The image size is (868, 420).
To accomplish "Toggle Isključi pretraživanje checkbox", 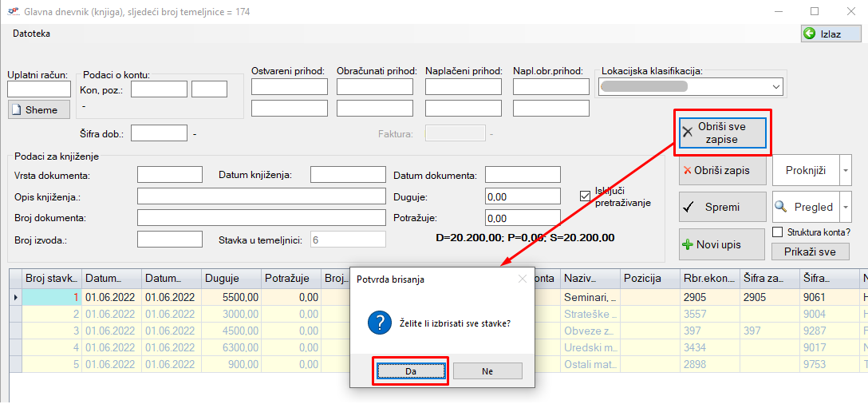I will click(585, 192).
